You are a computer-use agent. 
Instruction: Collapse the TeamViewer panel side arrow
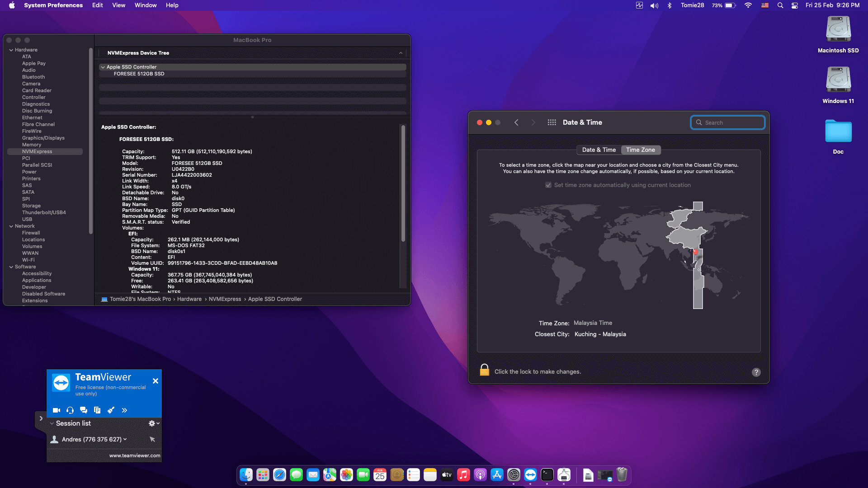coord(41,418)
